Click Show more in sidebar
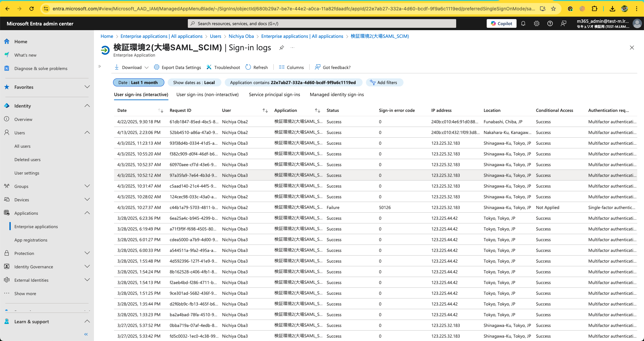 (25, 293)
